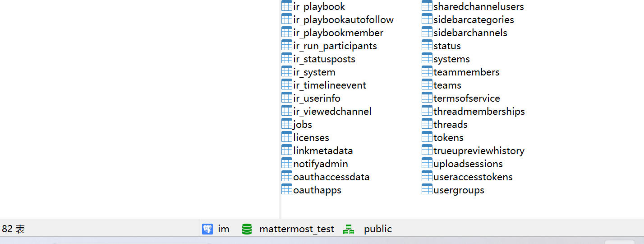Click the table icon beside useraccesstokens

point(427,176)
